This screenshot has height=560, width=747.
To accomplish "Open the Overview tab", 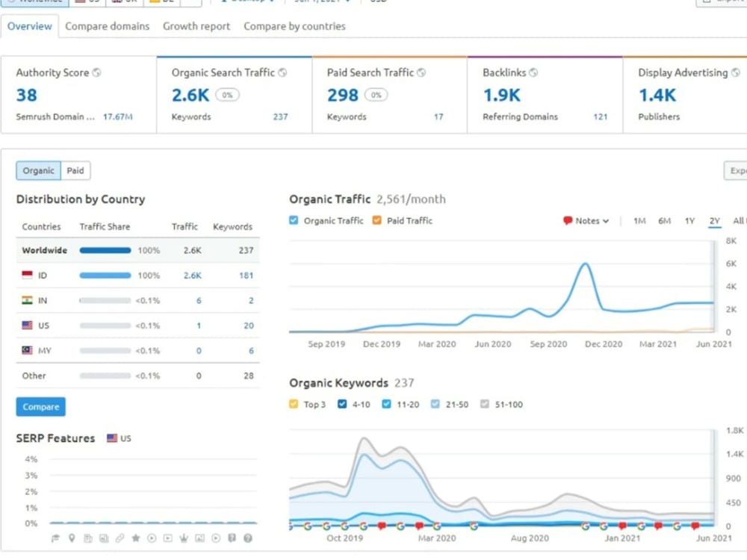I will pyautogui.click(x=30, y=26).
